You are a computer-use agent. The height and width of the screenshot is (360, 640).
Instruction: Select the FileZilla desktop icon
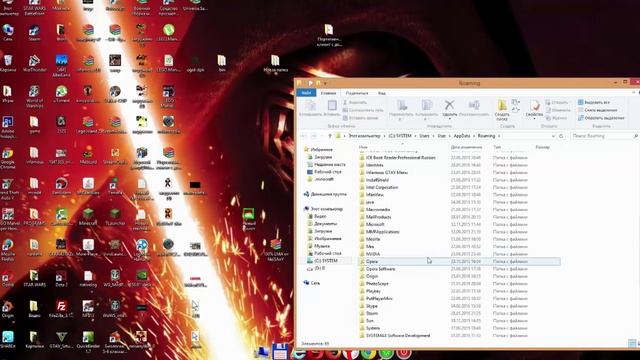[61, 309]
